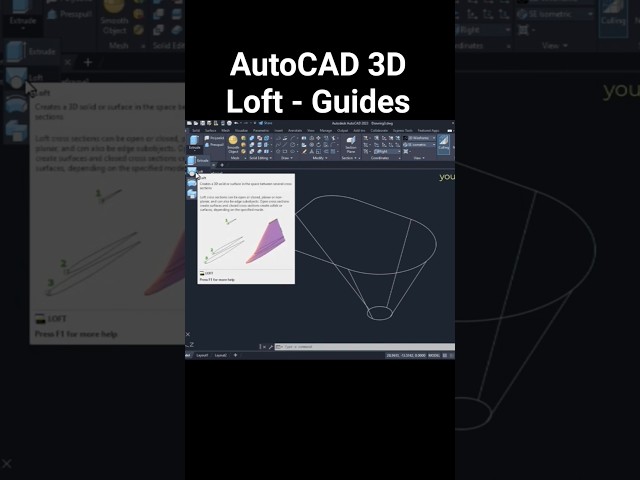The image size is (640, 480).
Task: Expand the Draw panel
Action: [287, 158]
